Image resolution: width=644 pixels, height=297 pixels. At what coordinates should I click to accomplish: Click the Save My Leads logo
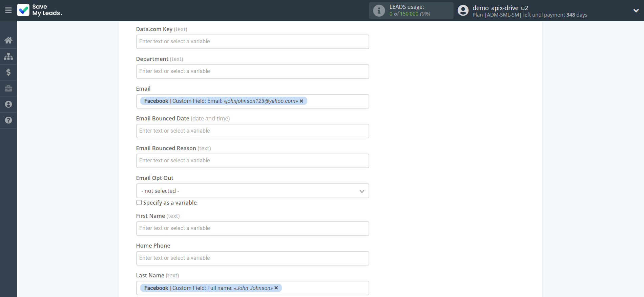40,10
